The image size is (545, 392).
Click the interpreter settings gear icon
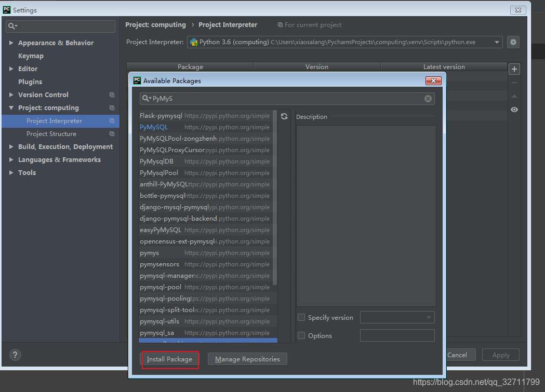click(x=513, y=43)
